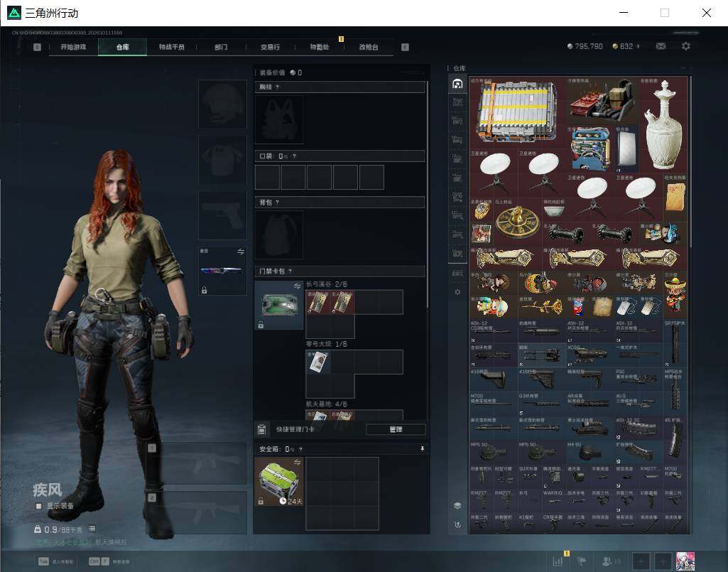Click the question mark beside 胸挂 header
Image resolution: width=728 pixels, height=572 pixels.
pos(277,87)
